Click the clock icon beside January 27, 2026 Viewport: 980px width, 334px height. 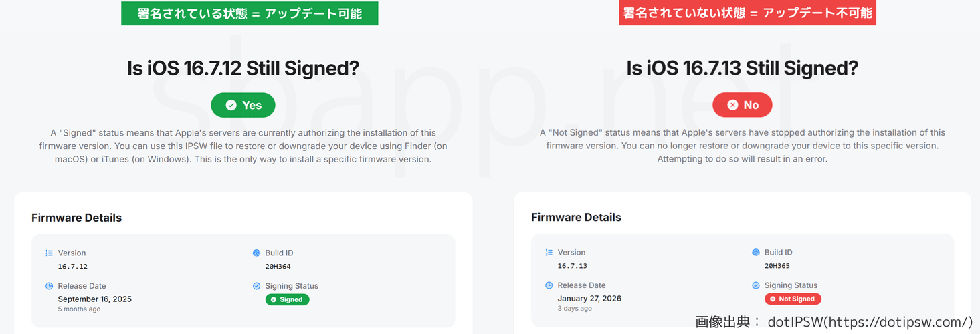coord(549,285)
